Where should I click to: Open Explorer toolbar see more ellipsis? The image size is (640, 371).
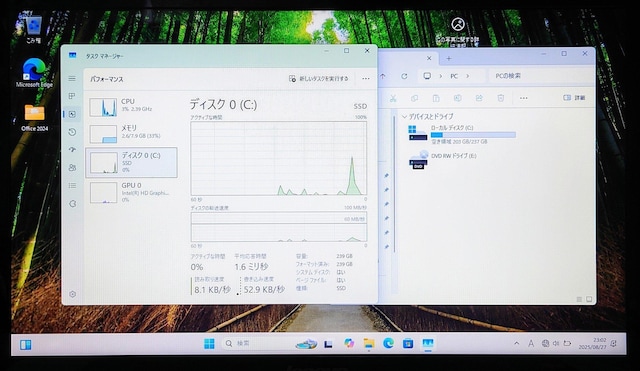click(524, 98)
